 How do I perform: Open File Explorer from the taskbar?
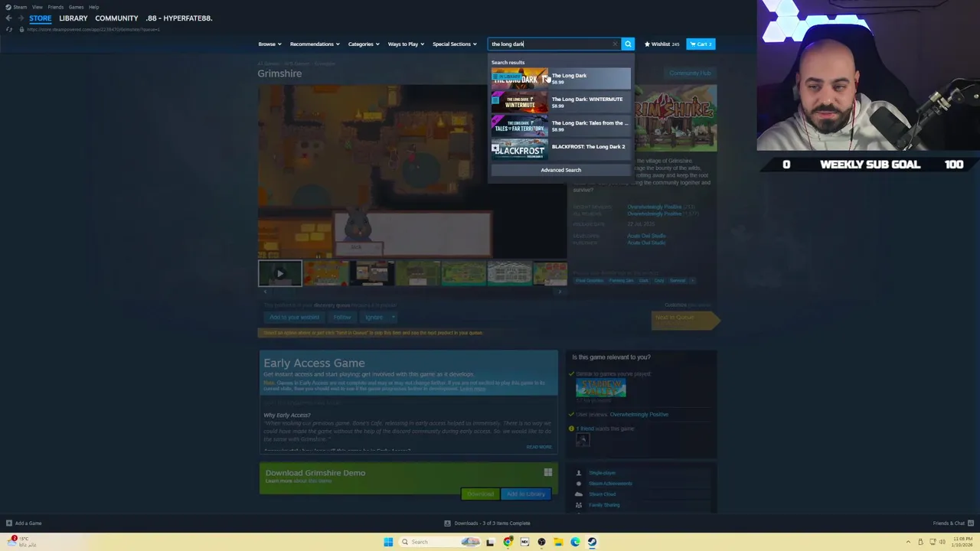click(558, 542)
